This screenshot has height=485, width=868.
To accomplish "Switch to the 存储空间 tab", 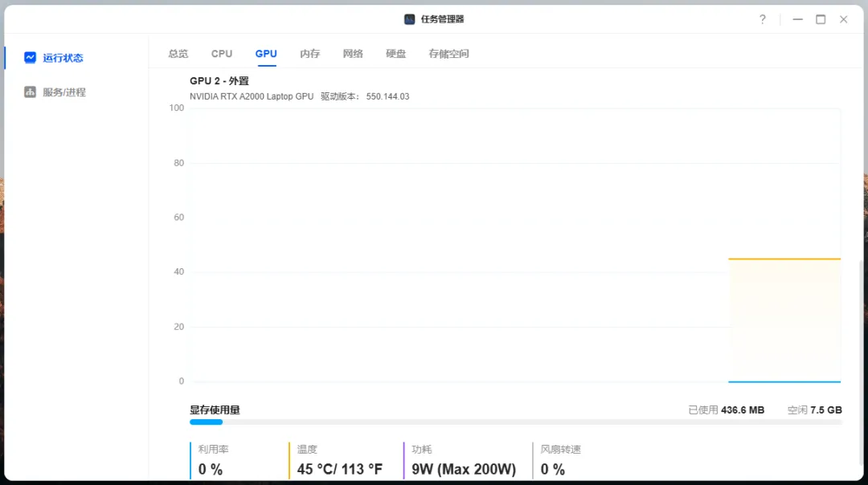I will pyautogui.click(x=449, y=54).
